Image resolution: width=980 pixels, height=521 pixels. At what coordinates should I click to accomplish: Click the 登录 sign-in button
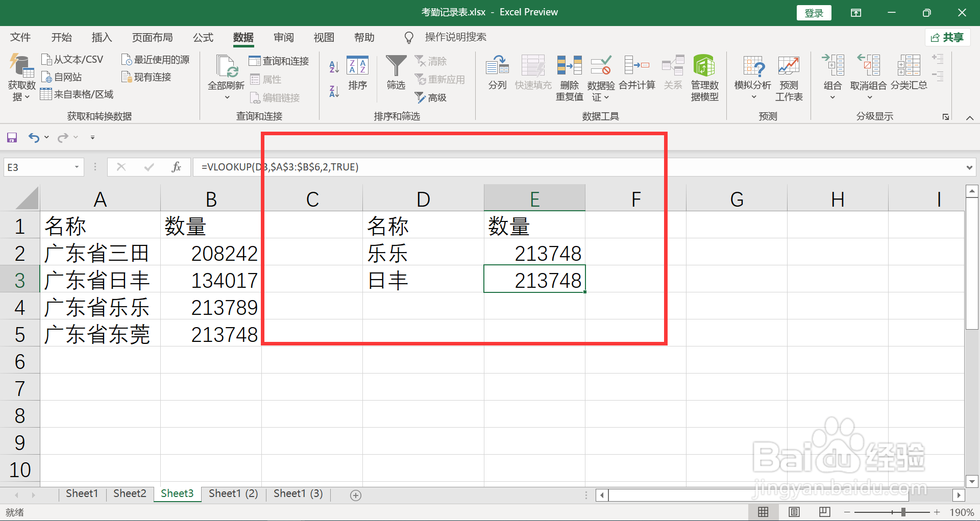[x=814, y=12]
